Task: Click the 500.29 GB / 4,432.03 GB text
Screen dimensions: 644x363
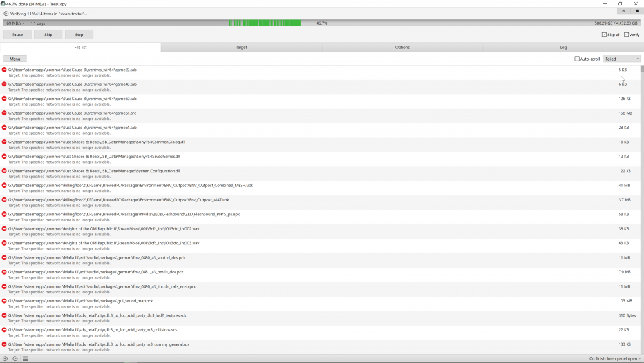Action: coord(616,23)
